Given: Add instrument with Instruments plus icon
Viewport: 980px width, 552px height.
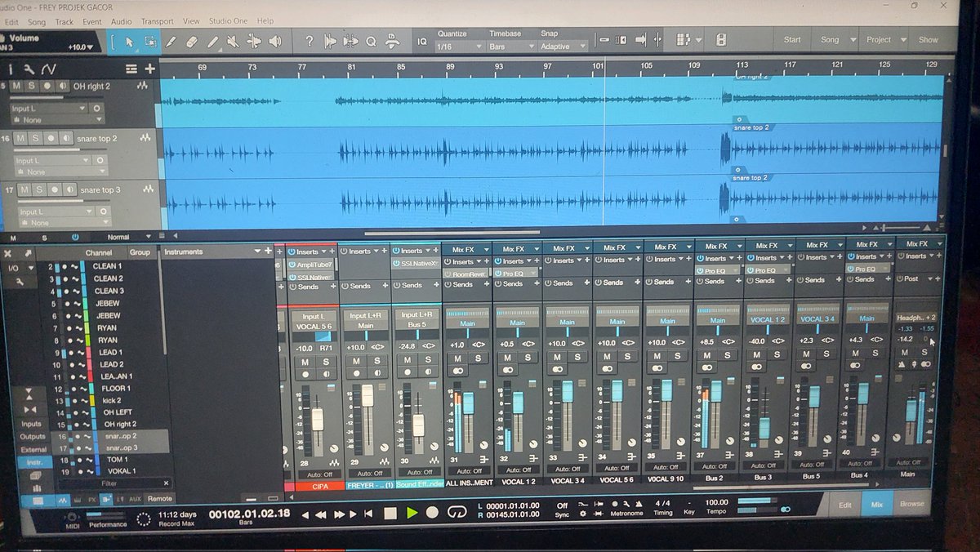Looking at the screenshot, I should [269, 252].
